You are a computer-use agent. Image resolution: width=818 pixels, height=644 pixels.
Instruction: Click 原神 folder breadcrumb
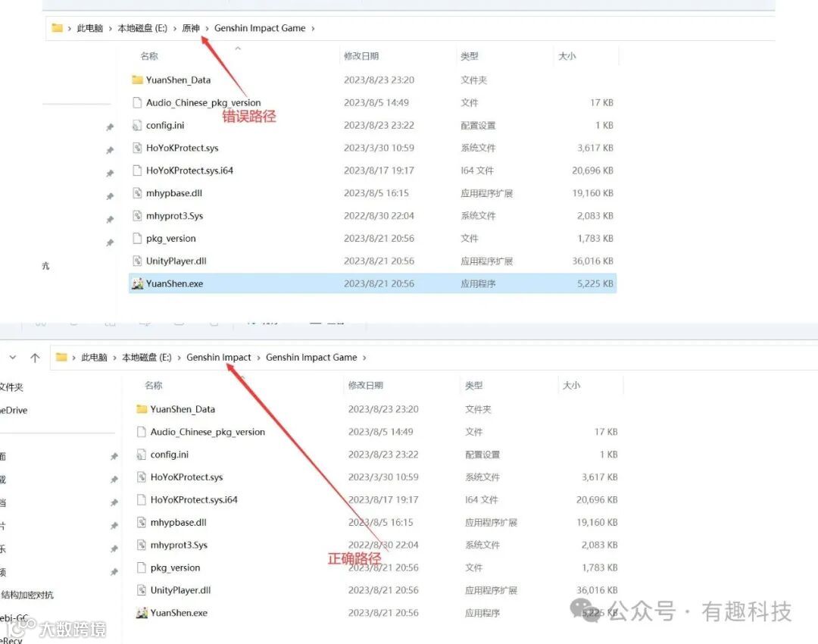(x=191, y=28)
